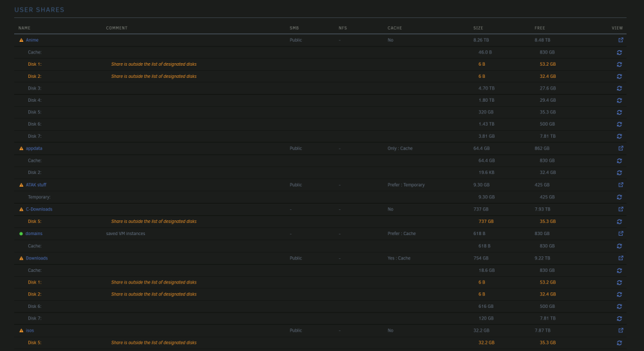Click the SMB column header
The width and height of the screenshot is (644, 351).
pyautogui.click(x=294, y=28)
